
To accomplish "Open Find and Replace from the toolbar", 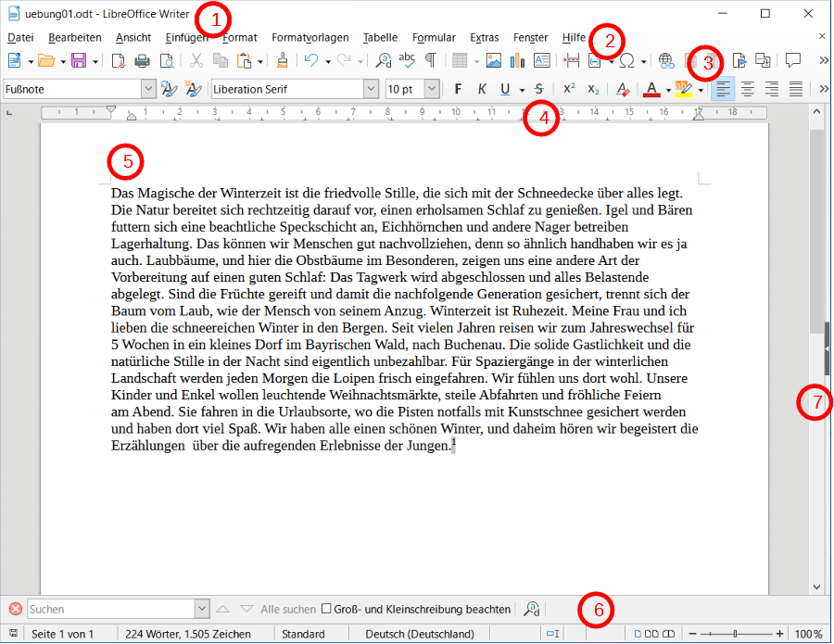I will 383,61.
